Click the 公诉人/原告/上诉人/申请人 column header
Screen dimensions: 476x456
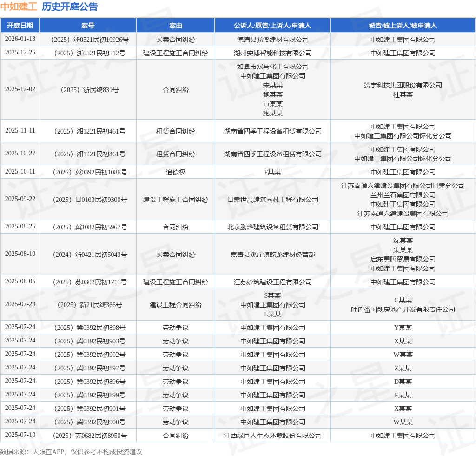[272, 26]
